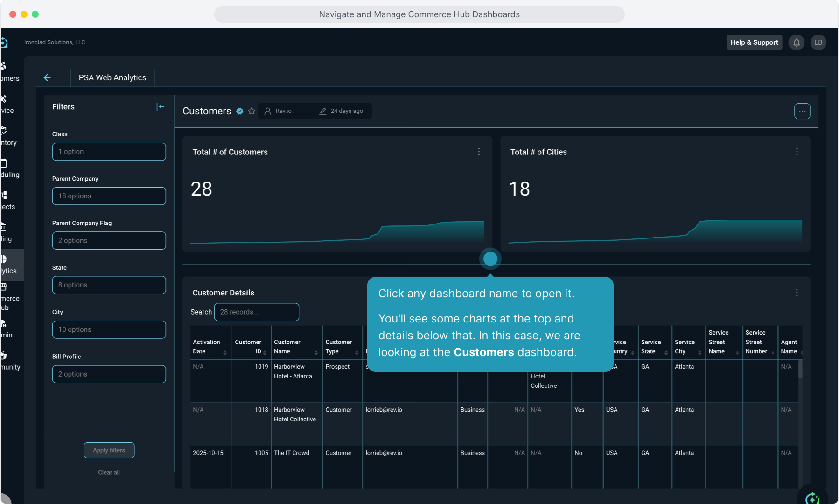Click the Clear all link
Screen dimensions: 839x504
pos(109,472)
